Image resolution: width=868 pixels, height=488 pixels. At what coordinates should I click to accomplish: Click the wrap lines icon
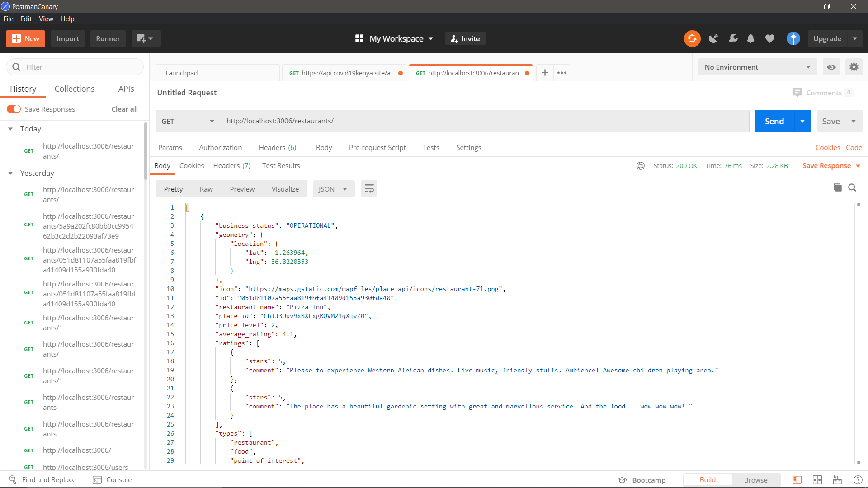[369, 189]
